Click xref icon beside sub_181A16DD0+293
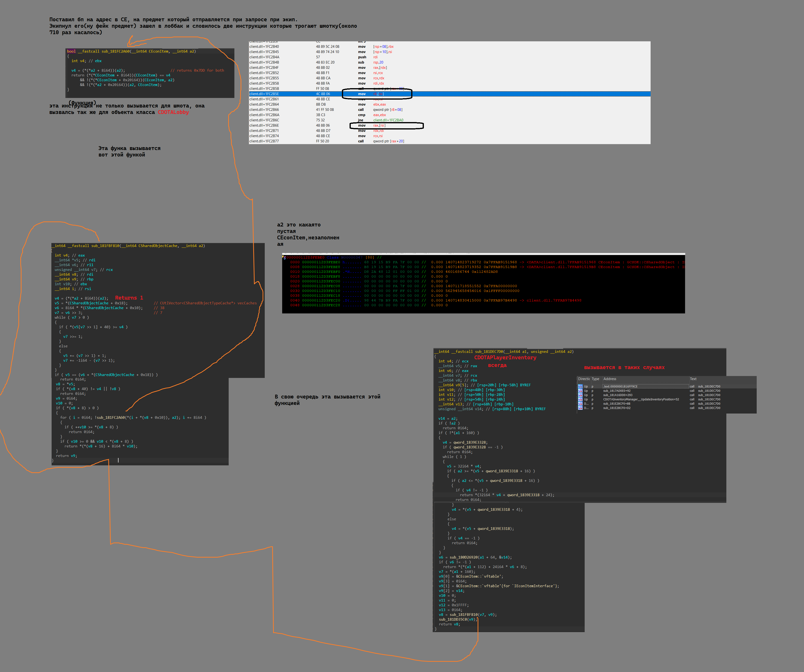This screenshot has height=672, width=804. point(580,395)
